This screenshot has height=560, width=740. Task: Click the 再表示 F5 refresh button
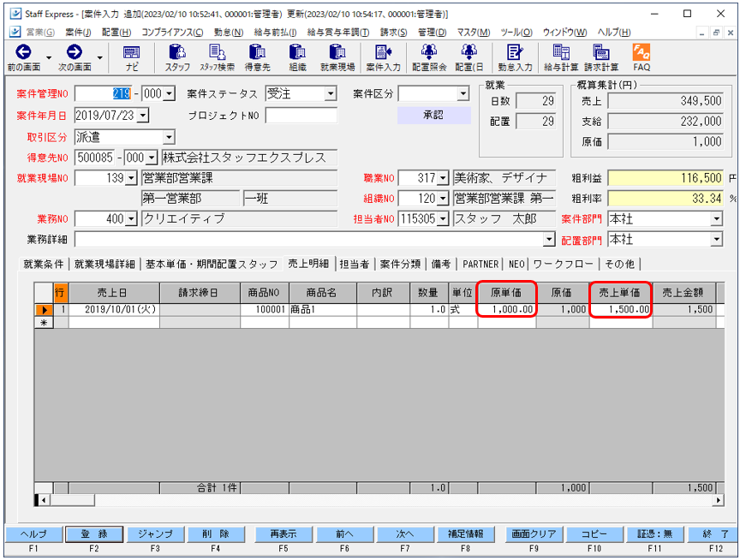283,534
